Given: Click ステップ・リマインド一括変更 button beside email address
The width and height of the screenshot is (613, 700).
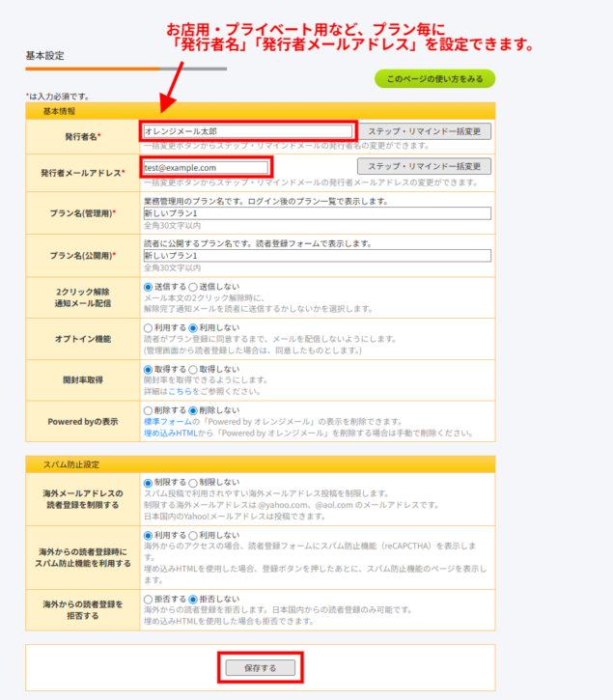Looking at the screenshot, I should [x=424, y=167].
